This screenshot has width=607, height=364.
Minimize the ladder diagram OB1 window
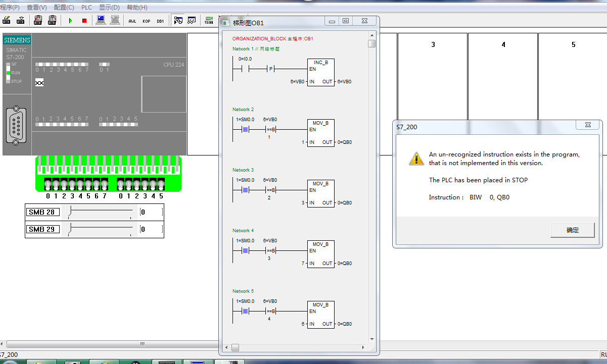click(x=332, y=21)
